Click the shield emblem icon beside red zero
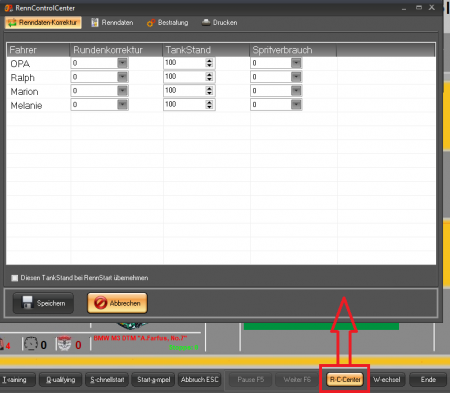 64,344
